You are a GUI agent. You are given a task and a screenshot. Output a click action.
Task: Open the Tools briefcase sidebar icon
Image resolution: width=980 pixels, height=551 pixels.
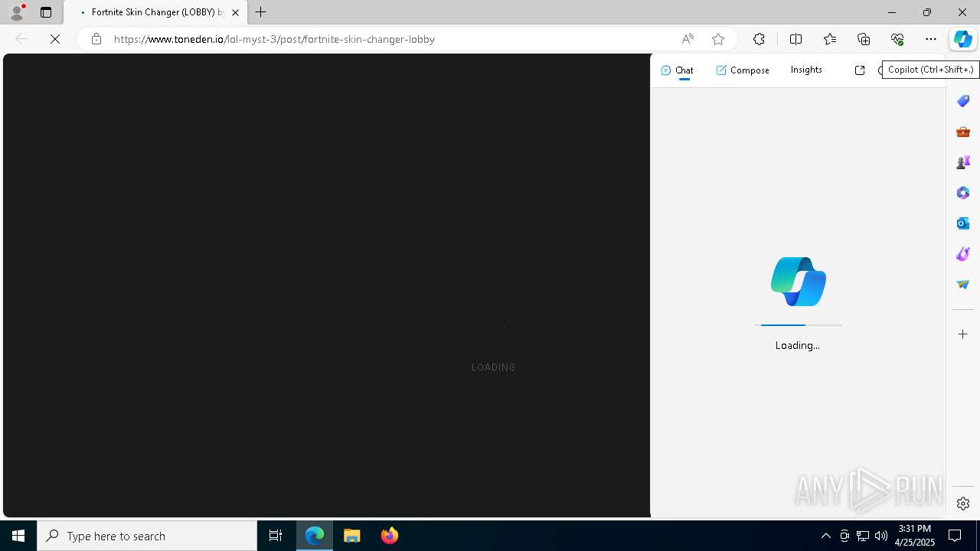pos(963,132)
